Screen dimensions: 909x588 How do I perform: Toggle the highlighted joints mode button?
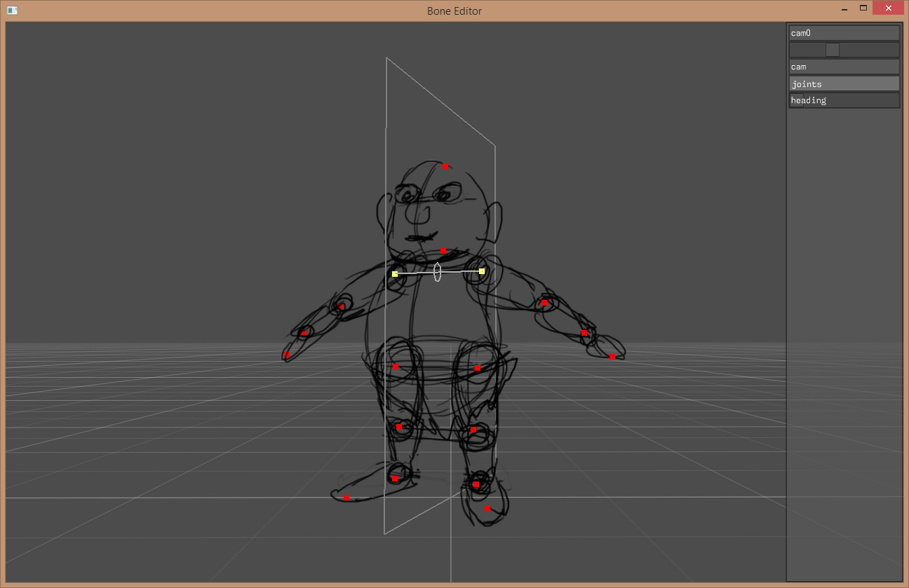click(x=844, y=84)
